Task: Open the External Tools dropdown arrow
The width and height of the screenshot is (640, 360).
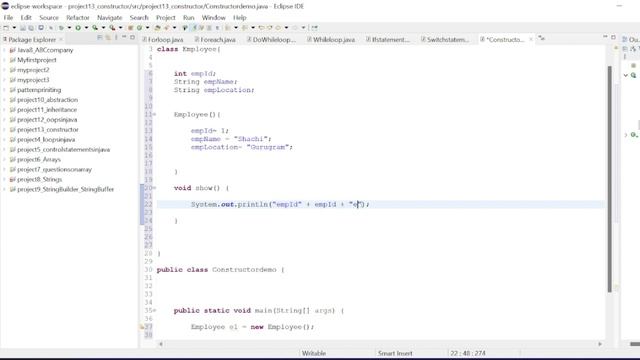Action: [120, 28]
